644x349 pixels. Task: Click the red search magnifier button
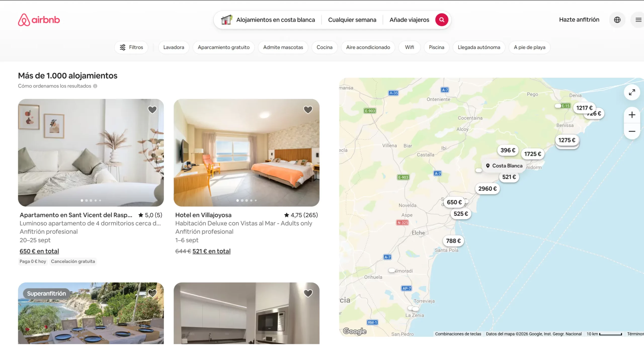coord(441,20)
